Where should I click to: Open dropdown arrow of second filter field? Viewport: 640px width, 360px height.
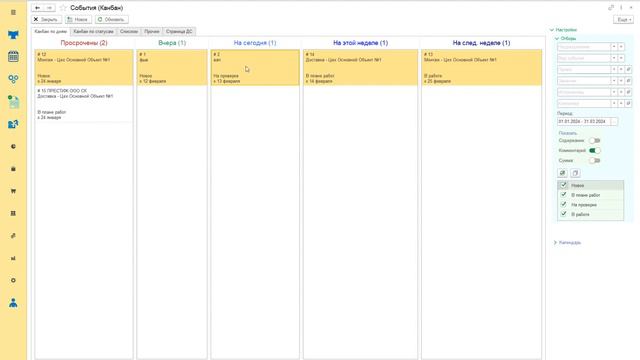tap(613, 58)
